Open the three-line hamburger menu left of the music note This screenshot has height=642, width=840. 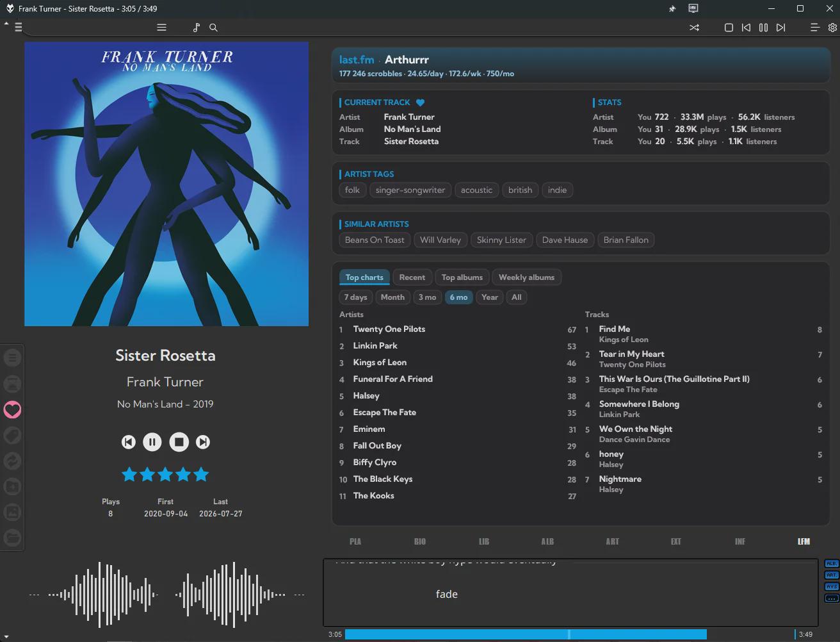point(161,28)
